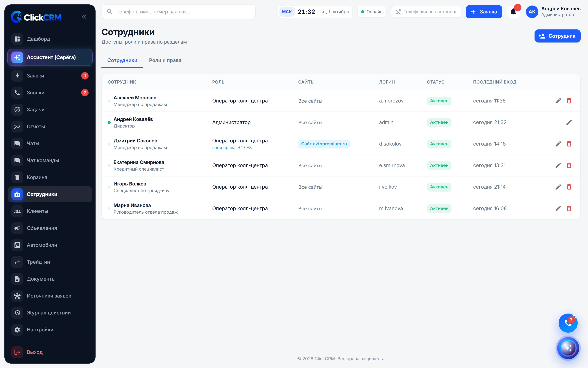Click Телефония не настроена indicator

(x=426, y=12)
